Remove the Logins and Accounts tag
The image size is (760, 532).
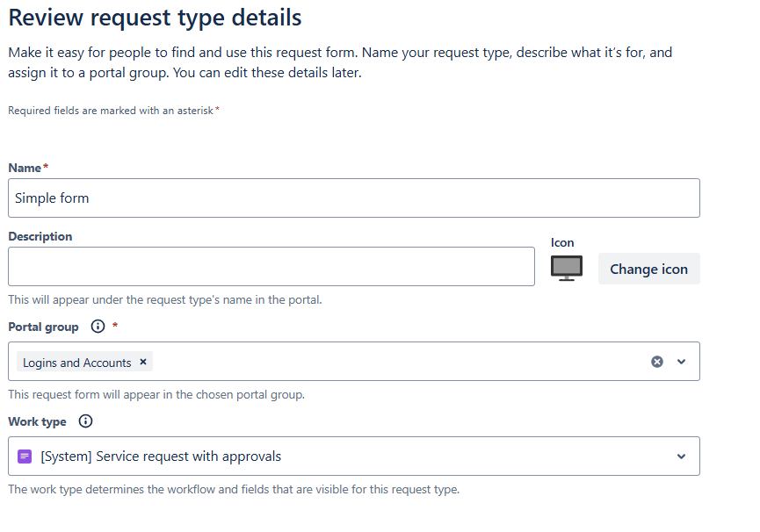click(143, 362)
